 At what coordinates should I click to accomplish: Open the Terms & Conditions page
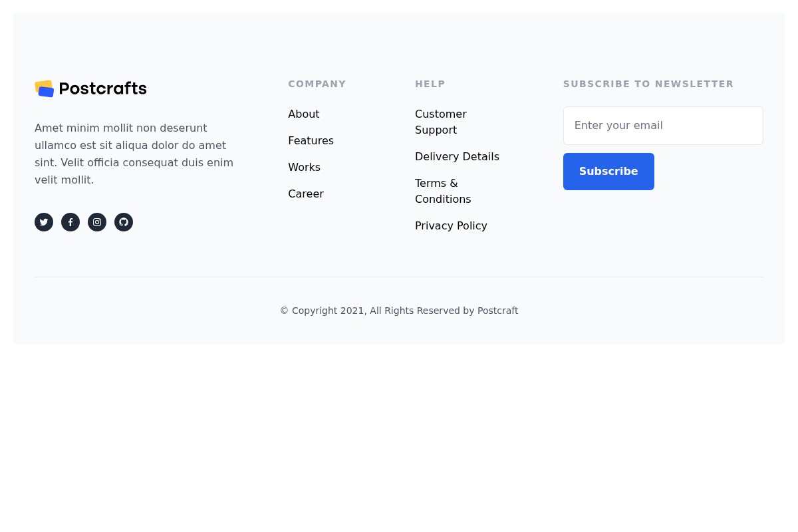pyautogui.click(x=443, y=191)
